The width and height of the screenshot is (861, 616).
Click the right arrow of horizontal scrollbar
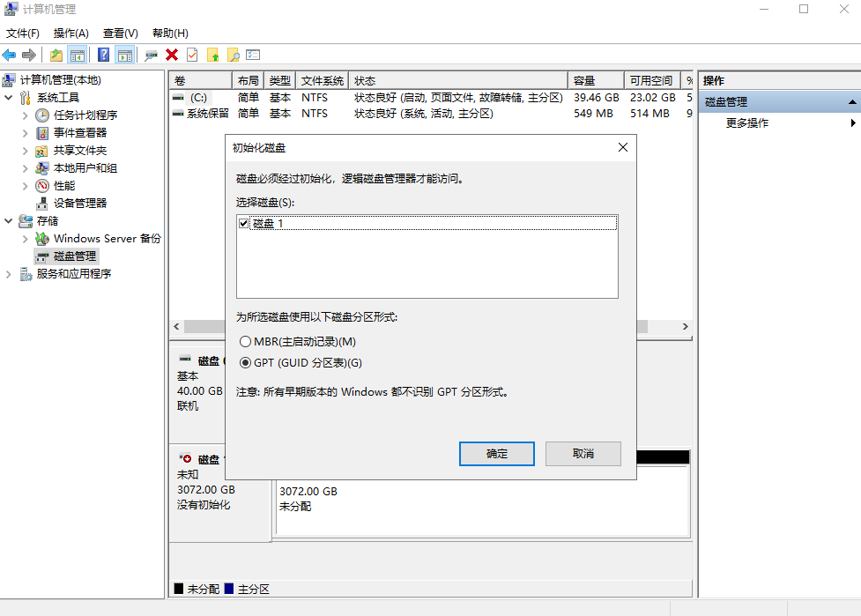pos(686,327)
